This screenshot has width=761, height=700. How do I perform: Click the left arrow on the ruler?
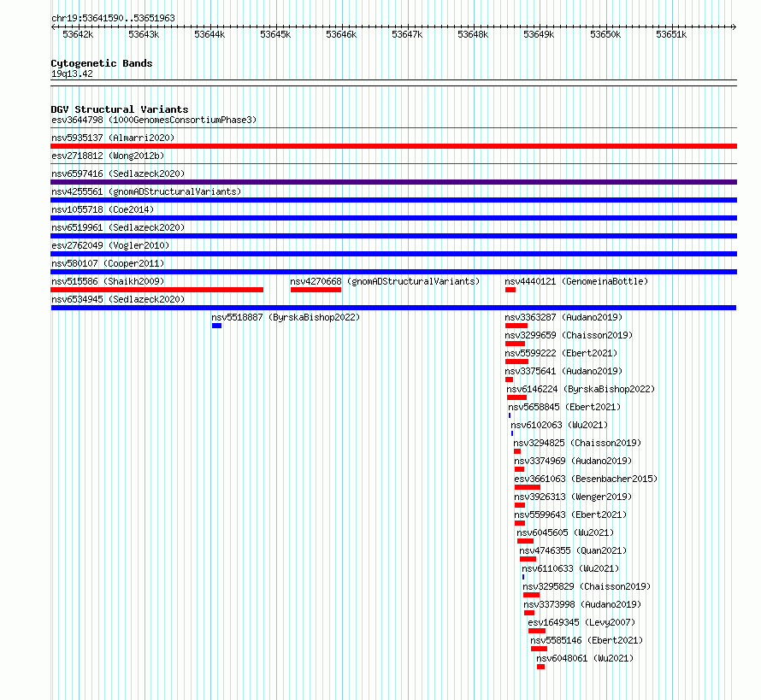point(53,26)
